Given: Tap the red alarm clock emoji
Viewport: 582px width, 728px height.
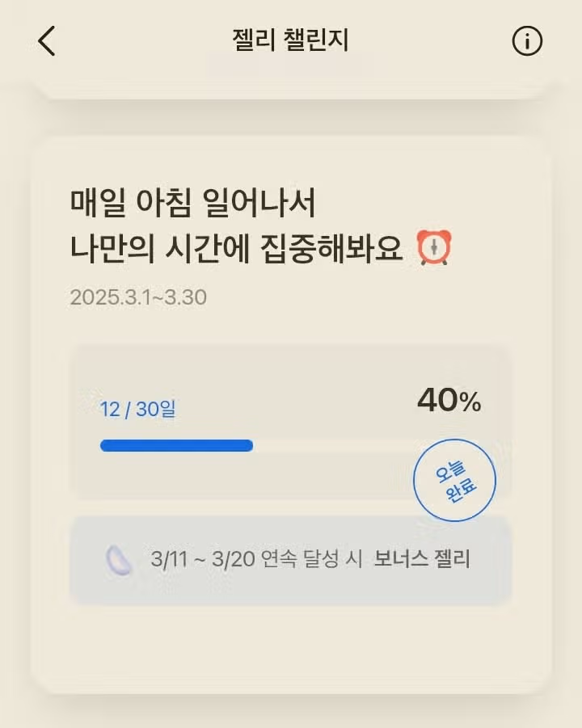Looking at the screenshot, I should pos(434,247).
